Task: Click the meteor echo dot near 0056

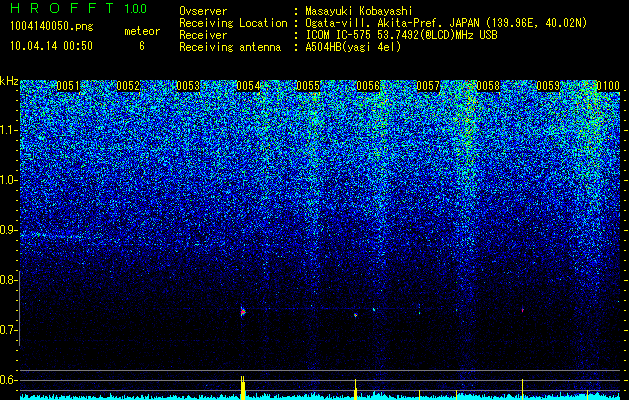Action: coord(355,315)
